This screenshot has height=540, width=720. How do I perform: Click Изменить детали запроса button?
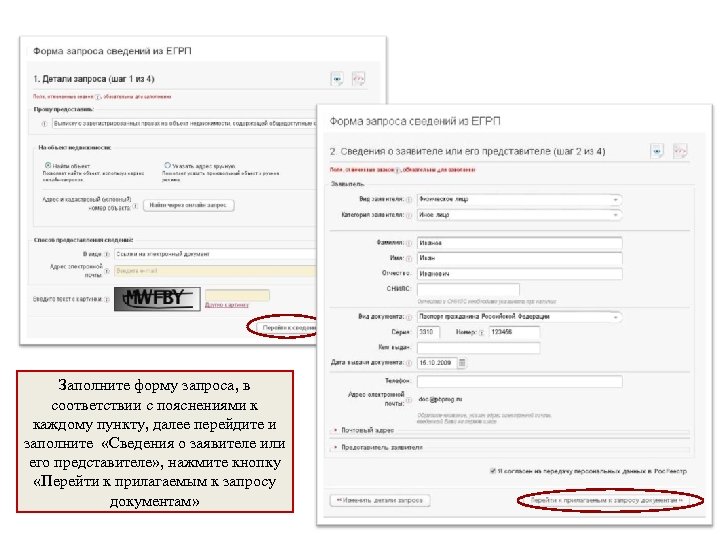(380, 500)
